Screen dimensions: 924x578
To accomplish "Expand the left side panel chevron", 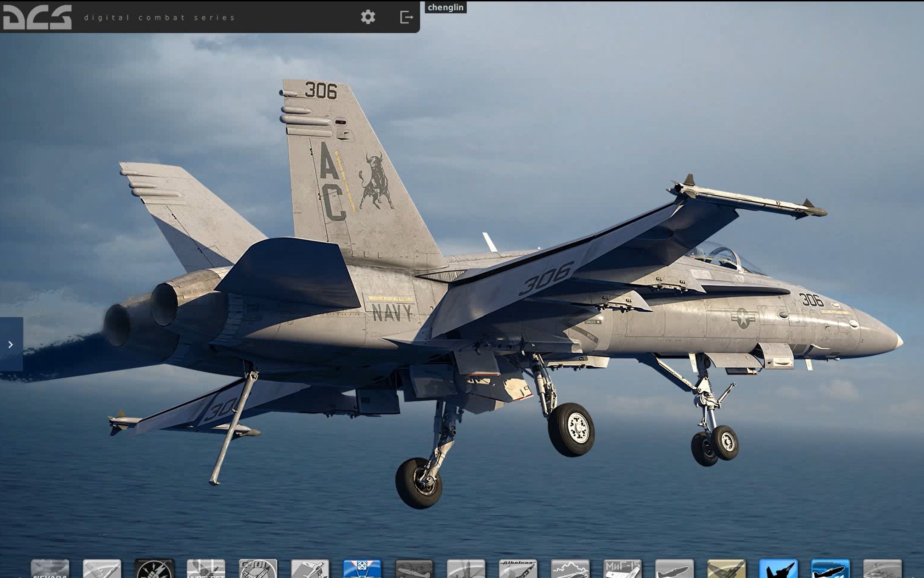I will pos(11,344).
